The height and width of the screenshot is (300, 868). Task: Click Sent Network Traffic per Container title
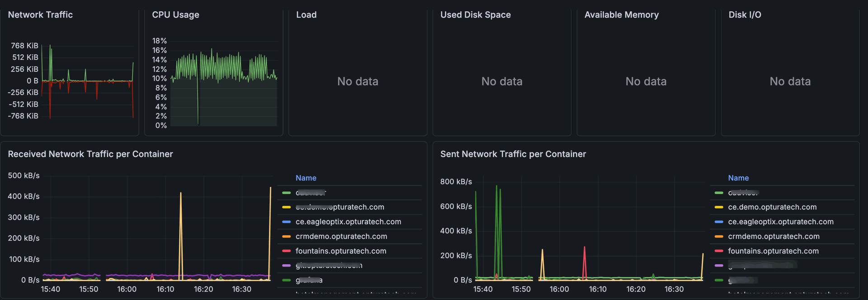pos(513,154)
